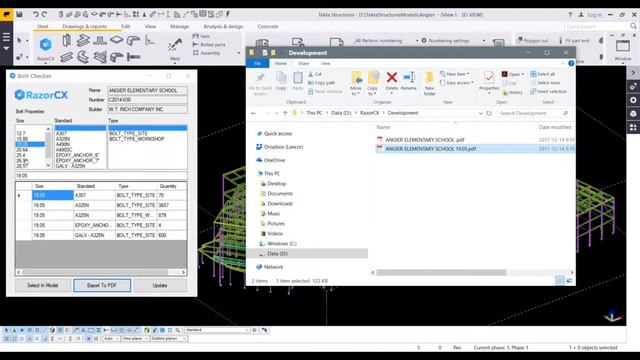Screen dimensions: 640x360
Task: Click Invert selection in Explorer ribbon
Action: tap(549, 91)
